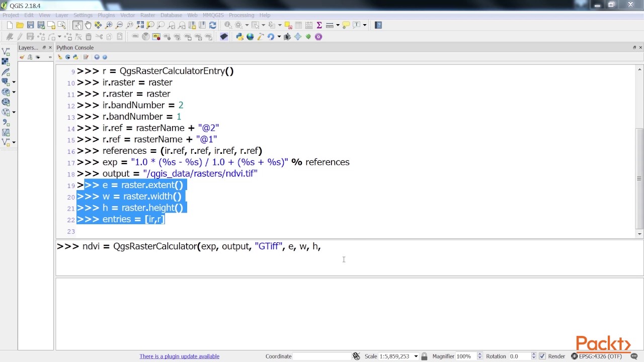Expand the select by expression dropdown arrow
Viewport: 644px width, 362px height.
click(x=280, y=25)
